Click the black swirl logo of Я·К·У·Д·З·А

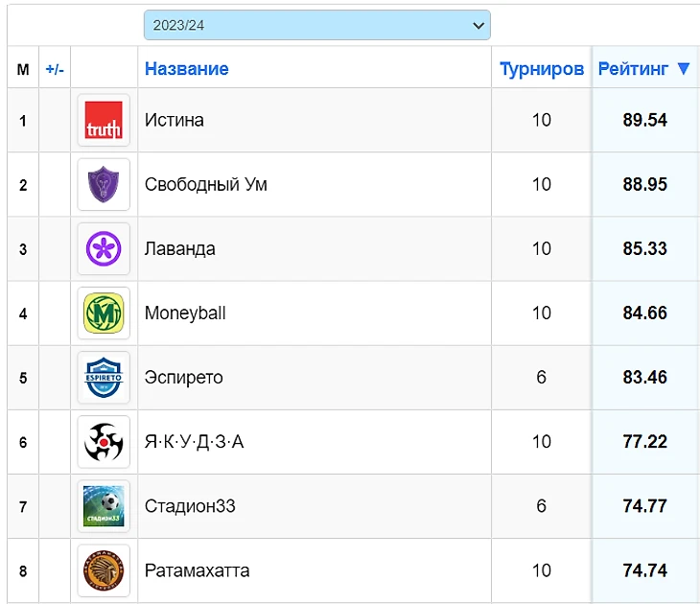[104, 441]
